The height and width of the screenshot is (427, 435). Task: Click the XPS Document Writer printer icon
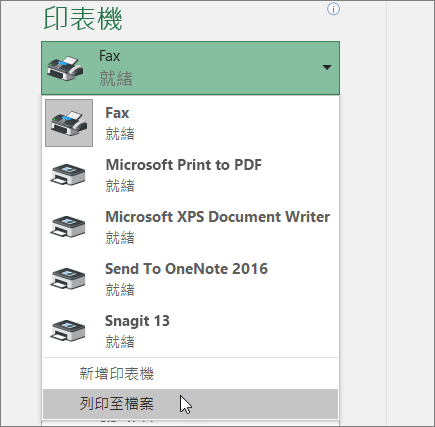68,226
